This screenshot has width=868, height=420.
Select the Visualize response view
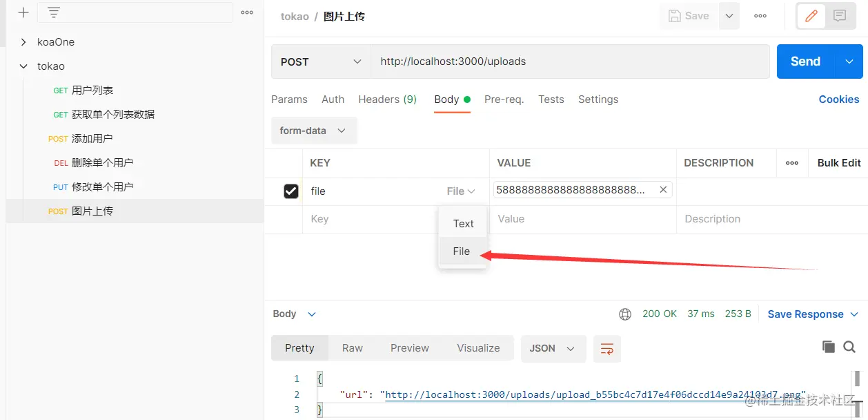point(478,348)
